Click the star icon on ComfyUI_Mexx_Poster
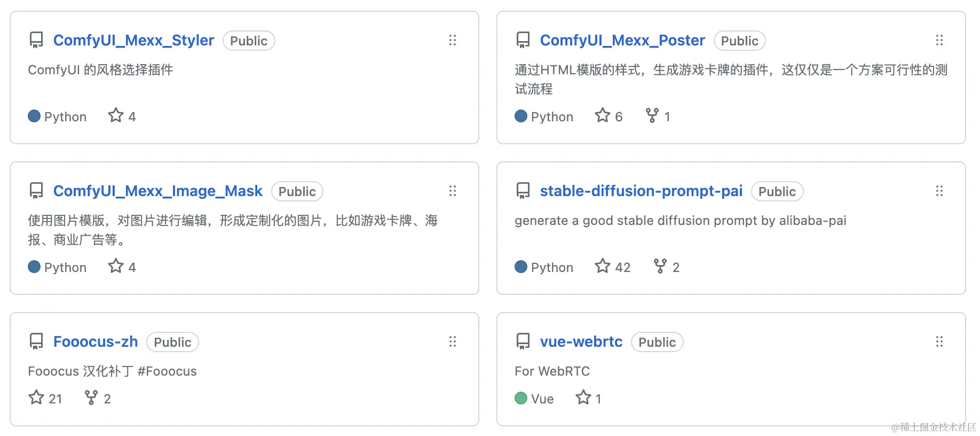Viewport: 980px width, 436px height. [x=603, y=115]
